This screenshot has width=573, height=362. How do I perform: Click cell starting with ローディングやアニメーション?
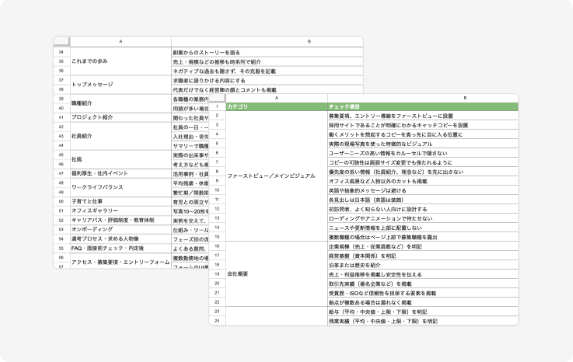click(x=423, y=218)
